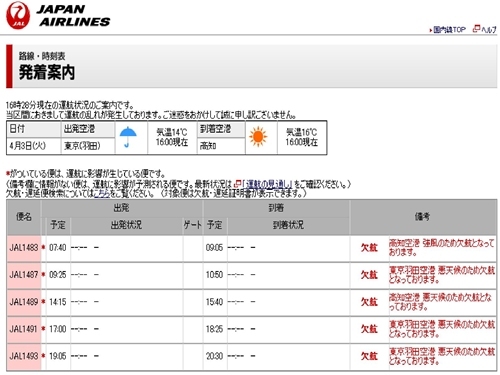
Task: Select flight JAL1483 cell
Action: [24, 248]
